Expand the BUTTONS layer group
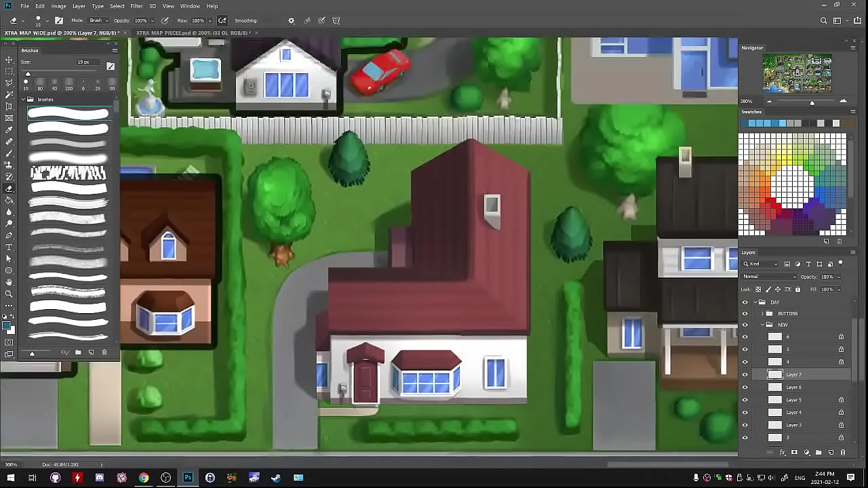The width and height of the screenshot is (868, 488). [762, 314]
